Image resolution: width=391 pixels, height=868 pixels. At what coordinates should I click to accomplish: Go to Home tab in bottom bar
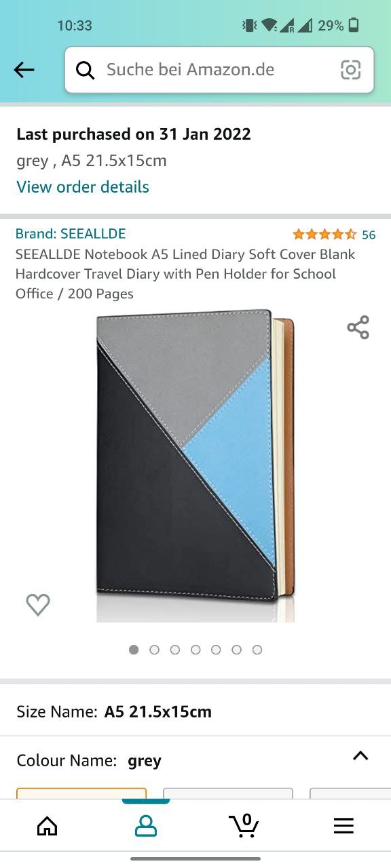(47, 825)
